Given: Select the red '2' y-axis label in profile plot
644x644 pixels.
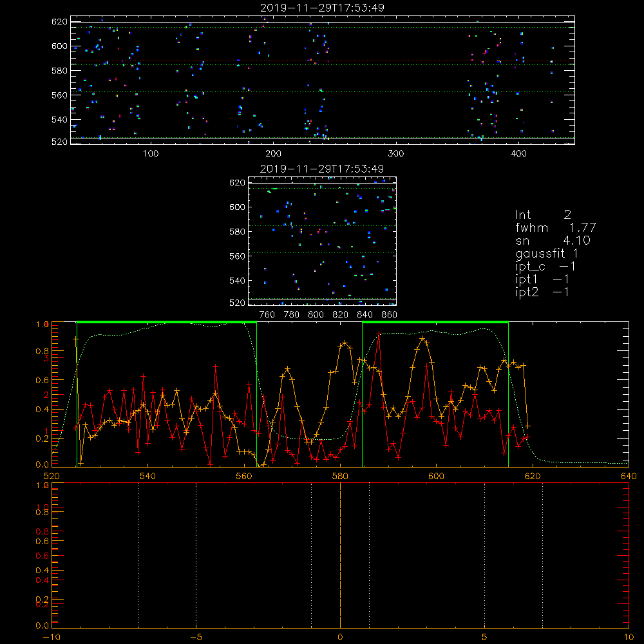Looking at the screenshot, I should click(46, 395).
